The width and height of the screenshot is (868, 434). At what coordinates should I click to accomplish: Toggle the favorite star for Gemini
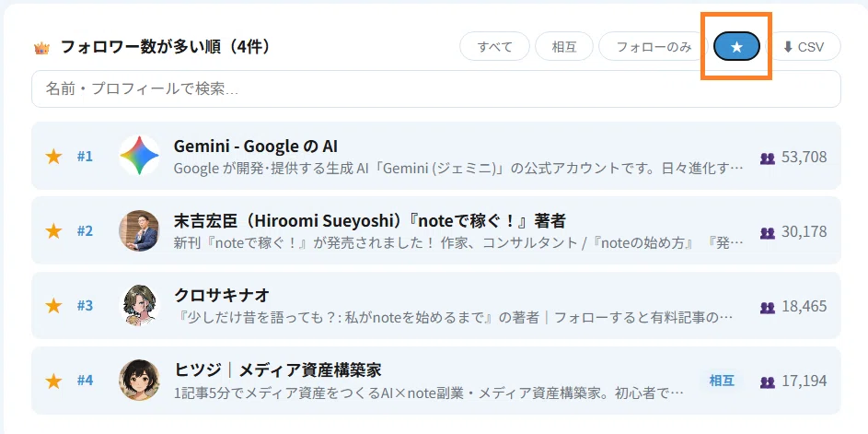[53, 157]
